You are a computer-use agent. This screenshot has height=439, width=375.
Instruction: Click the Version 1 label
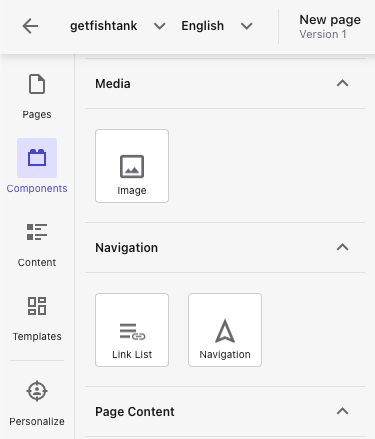pyautogui.click(x=323, y=34)
